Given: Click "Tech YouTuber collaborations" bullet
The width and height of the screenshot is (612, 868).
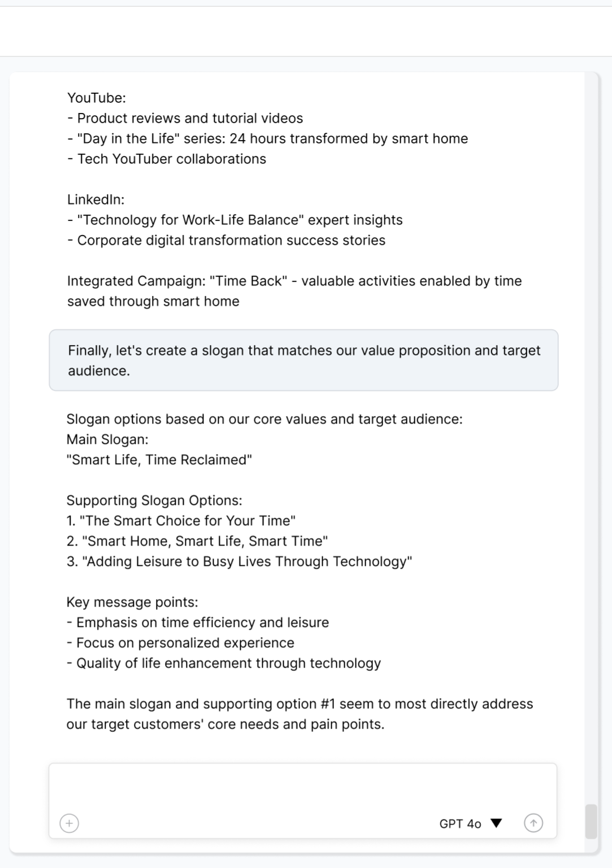Looking at the screenshot, I should point(171,159).
